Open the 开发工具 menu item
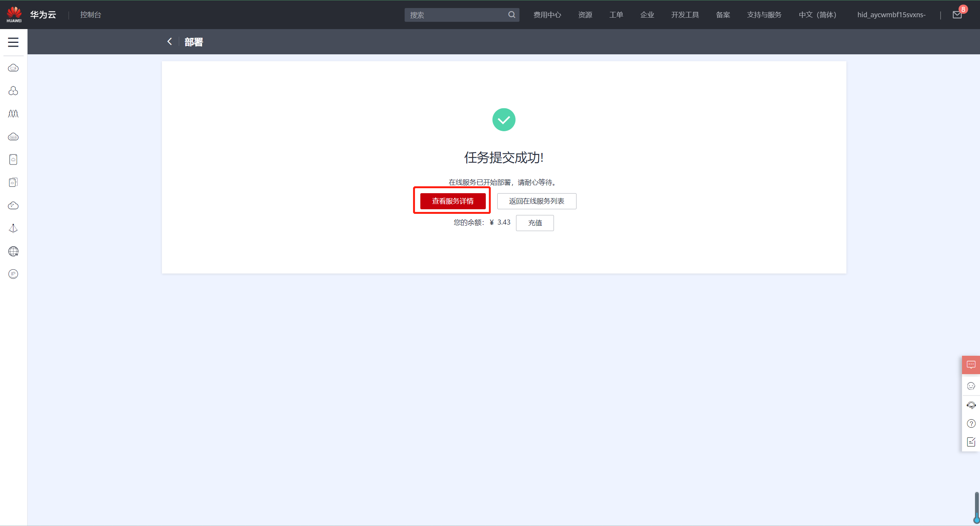Screen dimensions: 980x526 [x=685, y=15]
